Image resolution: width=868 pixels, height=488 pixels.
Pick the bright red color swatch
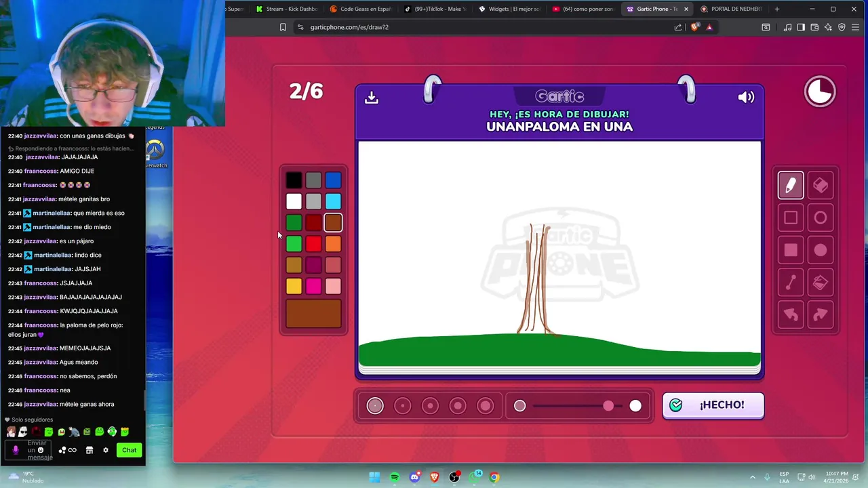[x=313, y=243]
